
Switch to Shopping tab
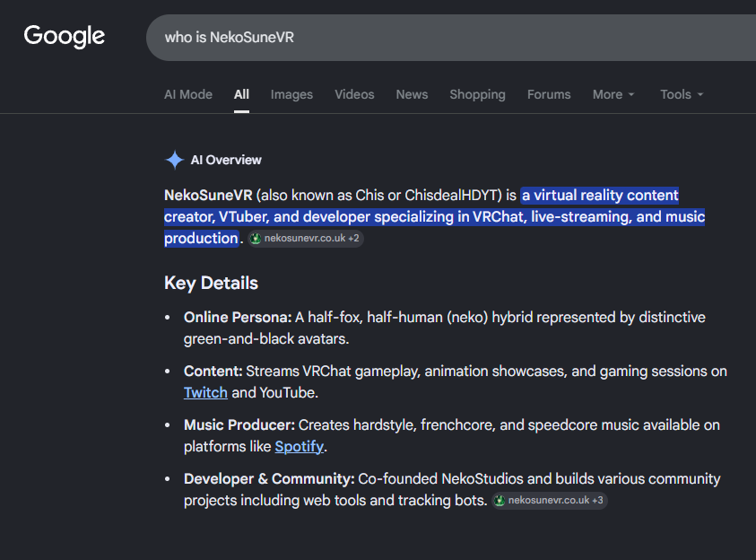[477, 94]
